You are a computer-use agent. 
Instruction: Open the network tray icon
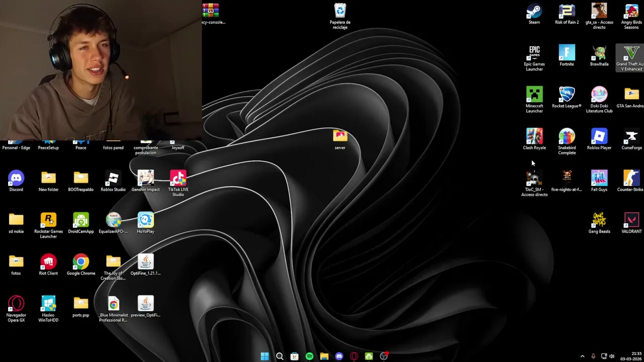tap(604, 356)
